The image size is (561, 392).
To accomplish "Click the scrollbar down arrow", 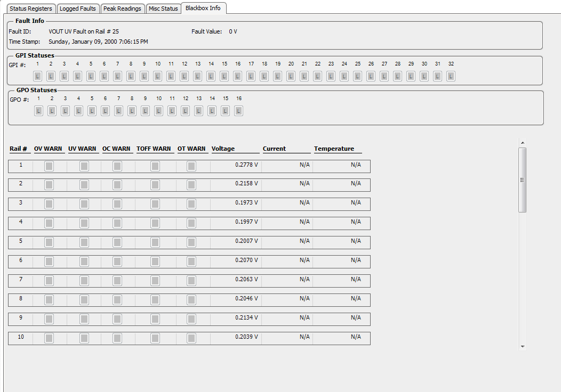I will tap(523, 346).
